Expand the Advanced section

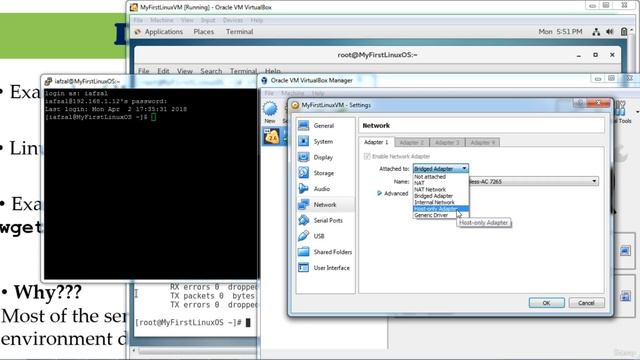click(379, 193)
